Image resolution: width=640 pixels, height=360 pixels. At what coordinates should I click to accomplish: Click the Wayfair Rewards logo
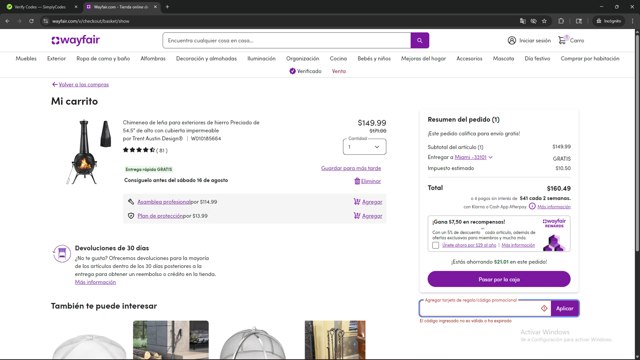click(554, 223)
